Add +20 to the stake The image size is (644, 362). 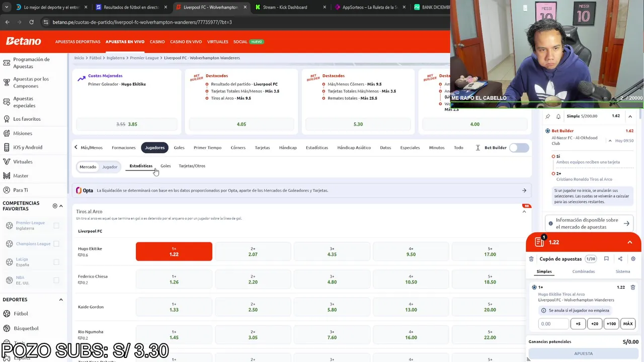pos(595,324)
